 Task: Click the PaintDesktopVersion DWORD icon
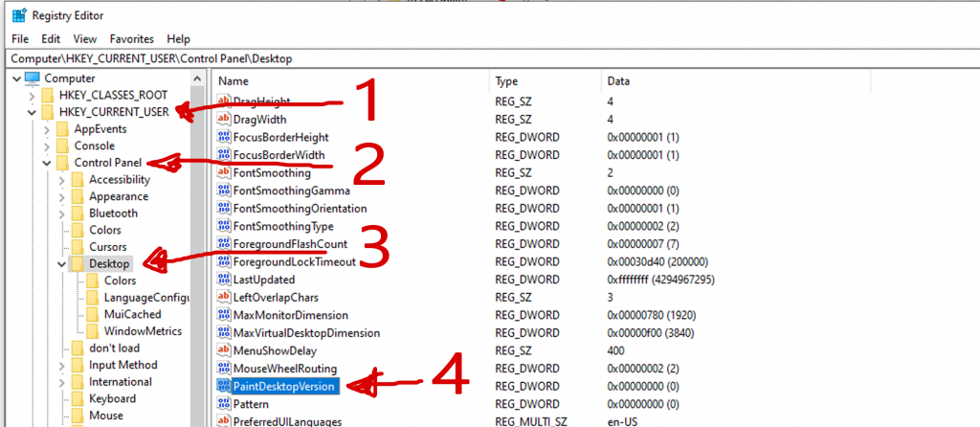223,387
